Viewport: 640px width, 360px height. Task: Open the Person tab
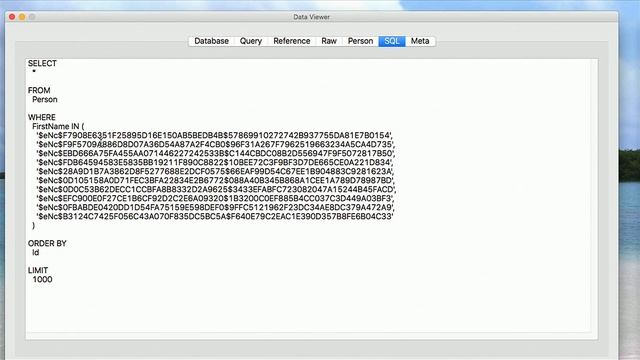coord(360,41)
